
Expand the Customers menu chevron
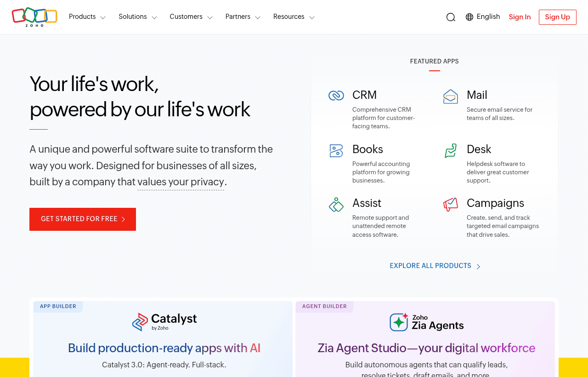pyautogui.click(x=210, y=17)
